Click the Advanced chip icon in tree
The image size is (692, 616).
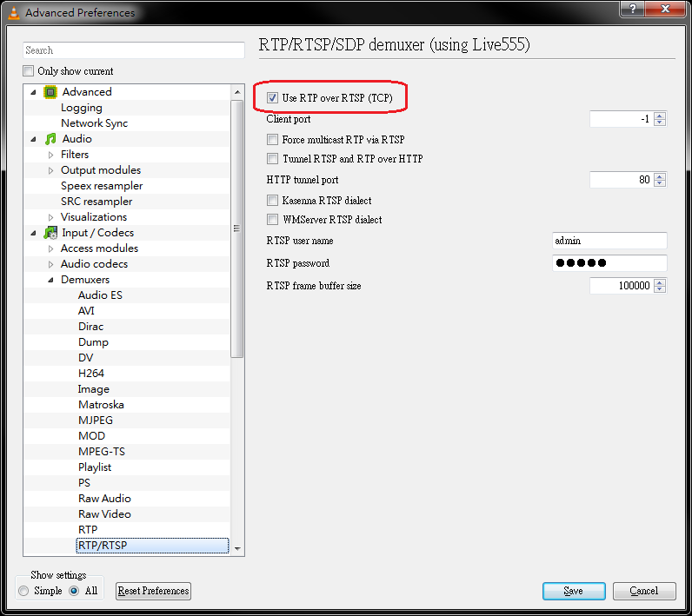50,92
